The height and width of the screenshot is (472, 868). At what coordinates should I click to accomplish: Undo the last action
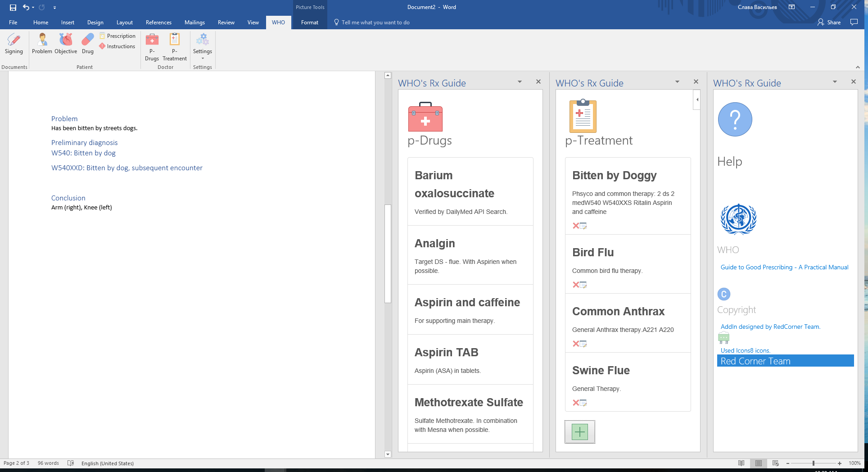(x=26, y=7)
